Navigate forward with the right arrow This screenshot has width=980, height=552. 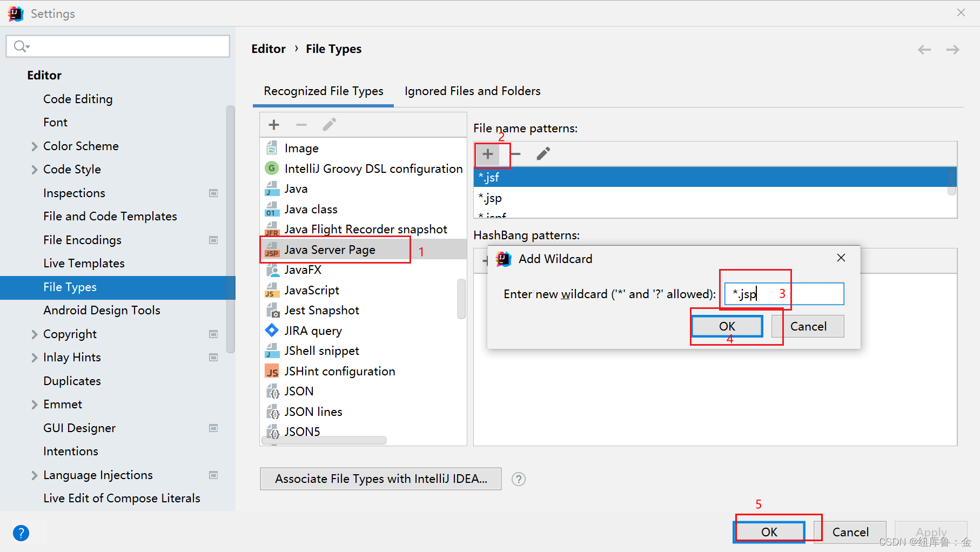point(953,50)
